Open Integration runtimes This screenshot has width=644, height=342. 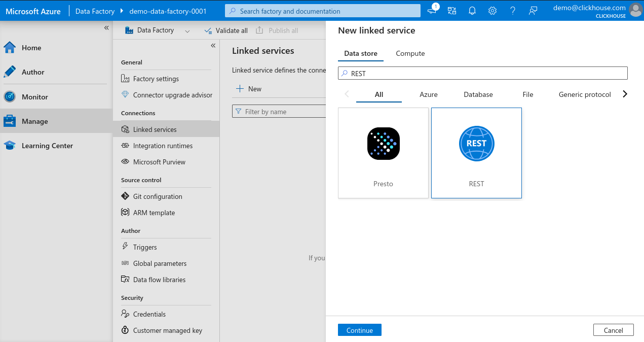coord(162,146)
